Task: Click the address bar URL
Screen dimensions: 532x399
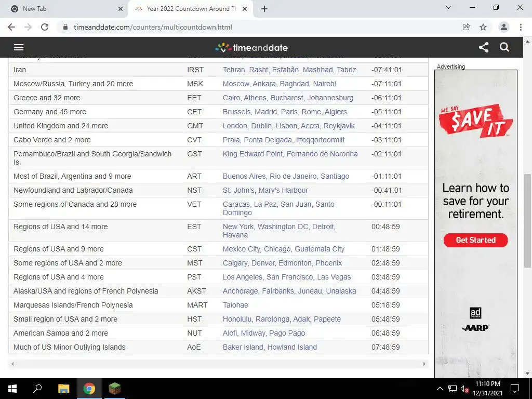Action: coord(153,27)
